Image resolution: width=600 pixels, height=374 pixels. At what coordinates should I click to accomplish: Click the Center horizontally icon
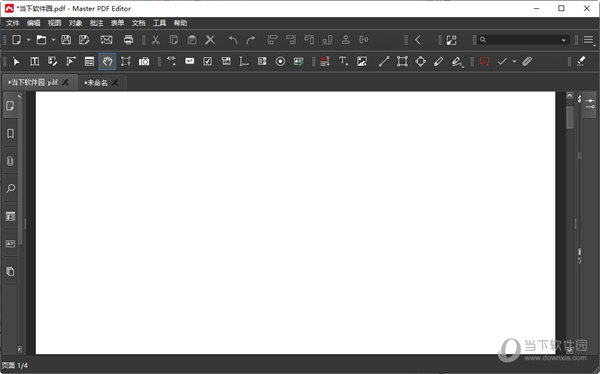(x=346, y=40)
